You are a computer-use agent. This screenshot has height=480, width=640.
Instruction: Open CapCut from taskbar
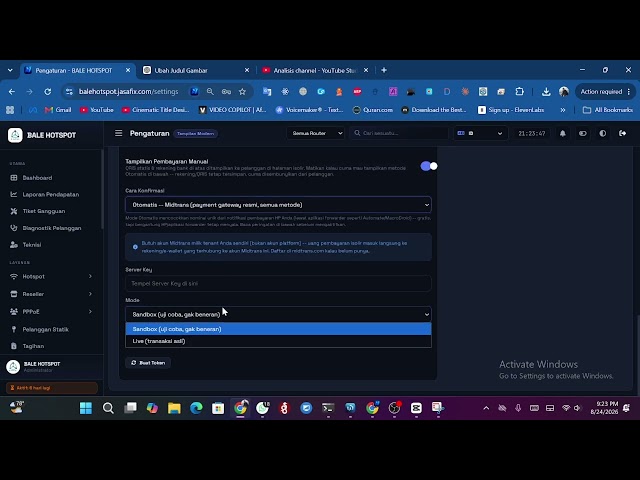416,408
